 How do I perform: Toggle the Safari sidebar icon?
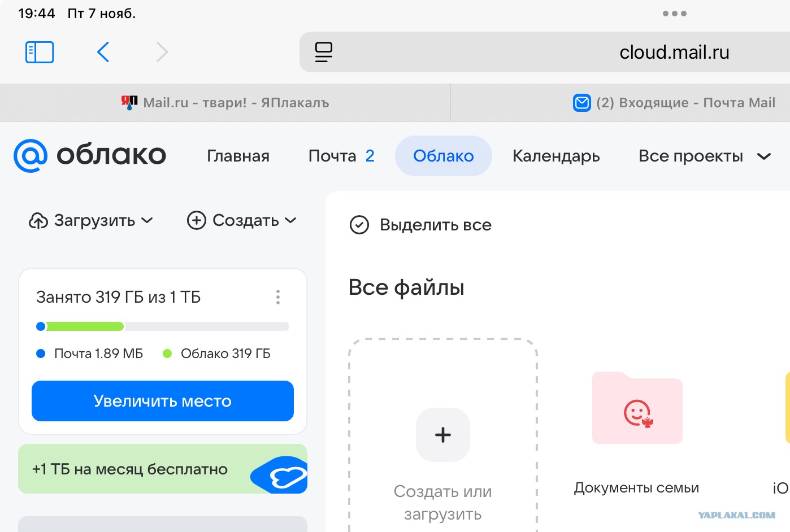click(40, 52)
